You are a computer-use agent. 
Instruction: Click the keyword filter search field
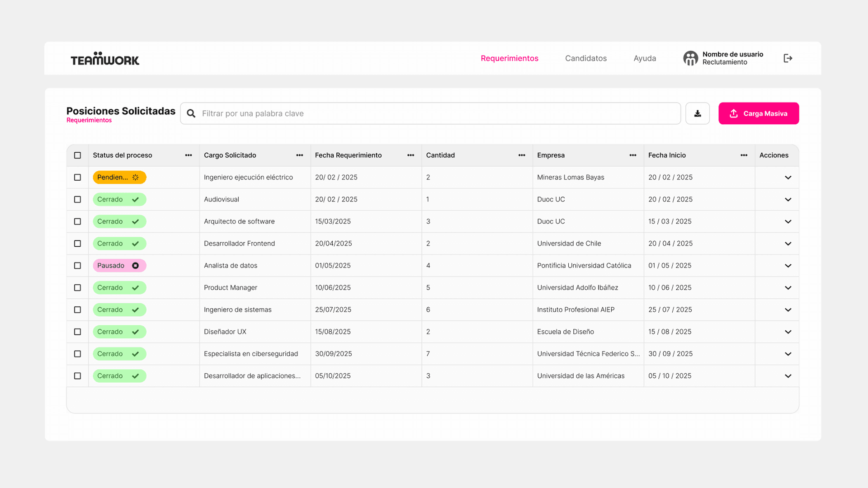[434, 113]
